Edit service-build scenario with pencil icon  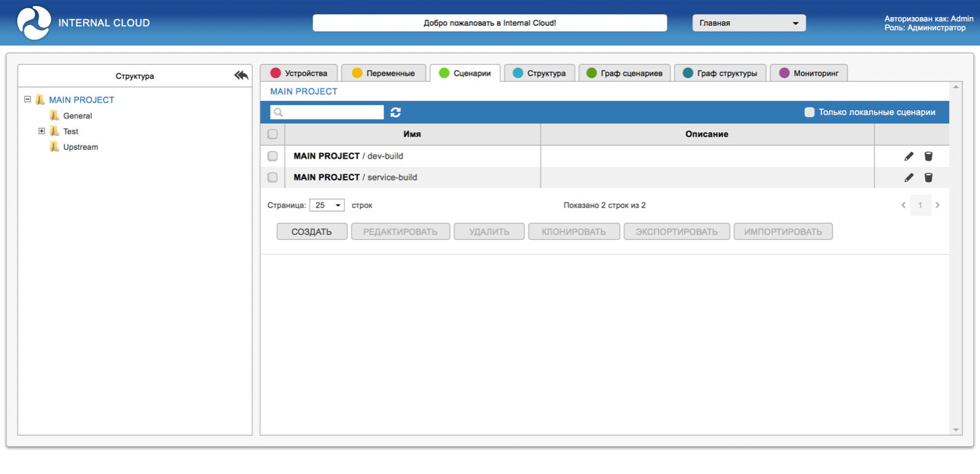(909, 178)
